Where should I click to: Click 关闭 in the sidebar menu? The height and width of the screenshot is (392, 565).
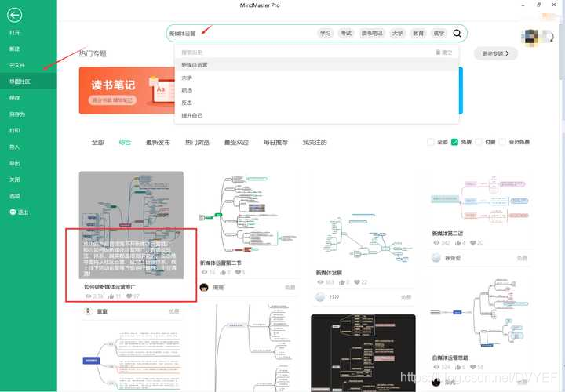(15, 180)
